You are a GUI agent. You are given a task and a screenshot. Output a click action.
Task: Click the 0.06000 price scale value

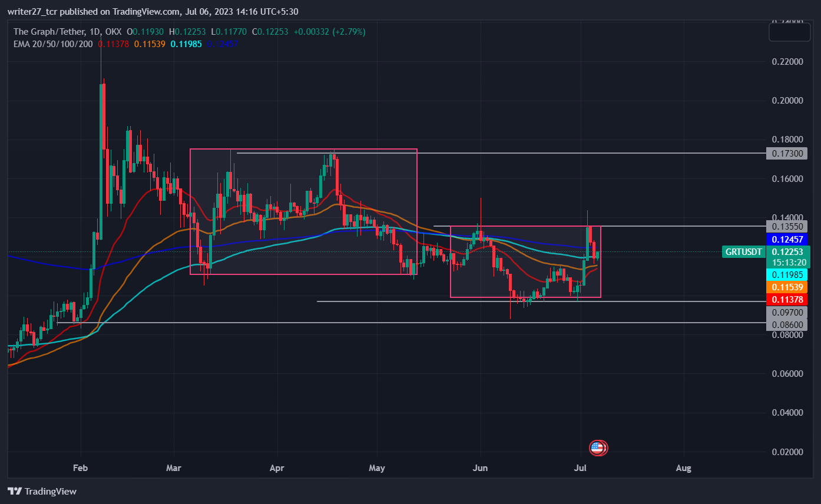[788, 374]
